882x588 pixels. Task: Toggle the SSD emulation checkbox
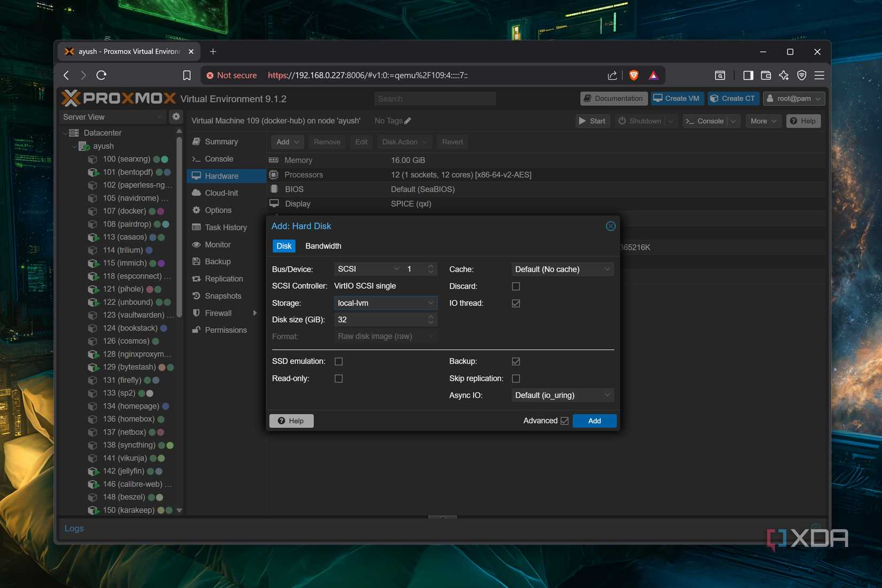pos(338,362)
